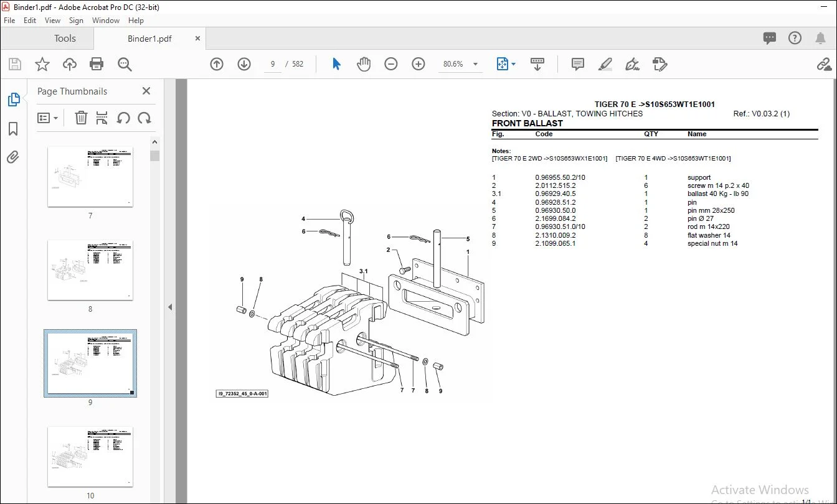Click the thumbnails panel scrollbar handle

coord(155,156)
